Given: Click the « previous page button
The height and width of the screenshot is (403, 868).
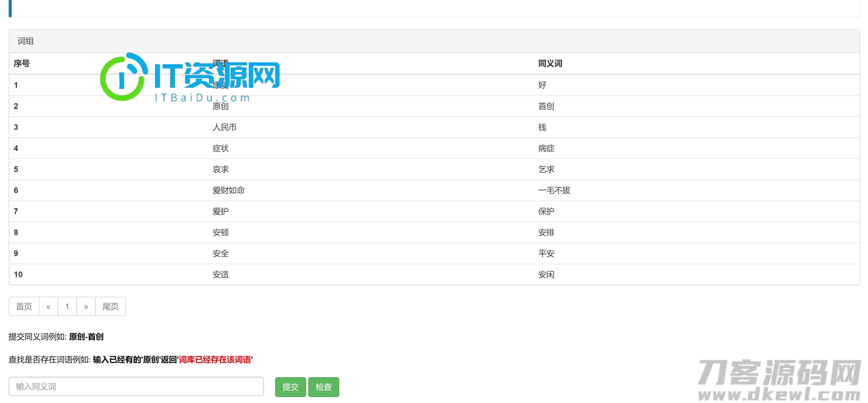Looking at the screenshot, I should pos(48,306).
